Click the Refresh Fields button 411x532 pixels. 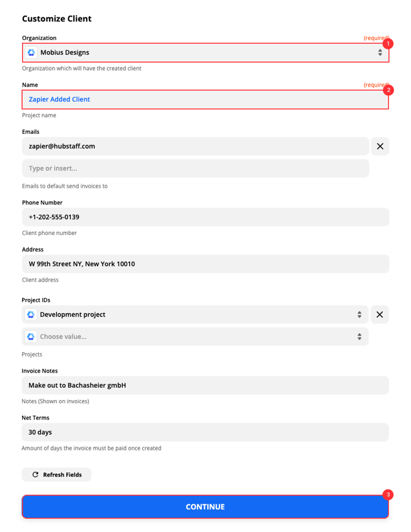[x=56, y=475]
